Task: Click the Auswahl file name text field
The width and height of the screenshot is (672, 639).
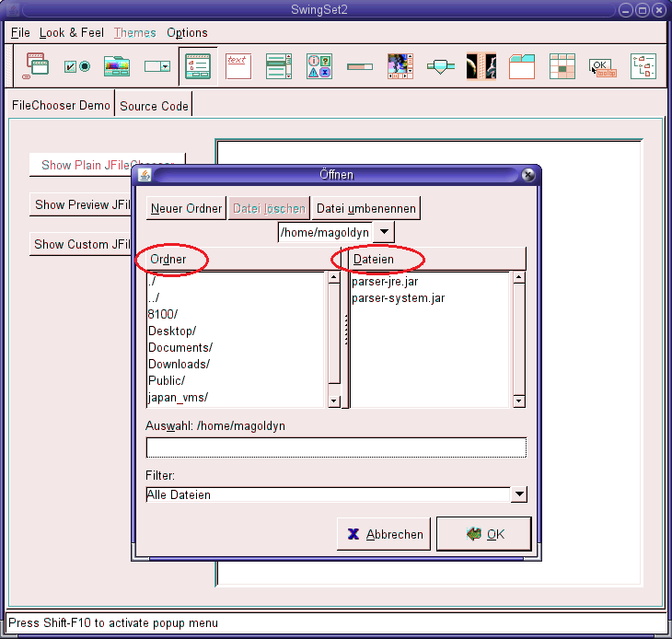Action: coord(336,447)
